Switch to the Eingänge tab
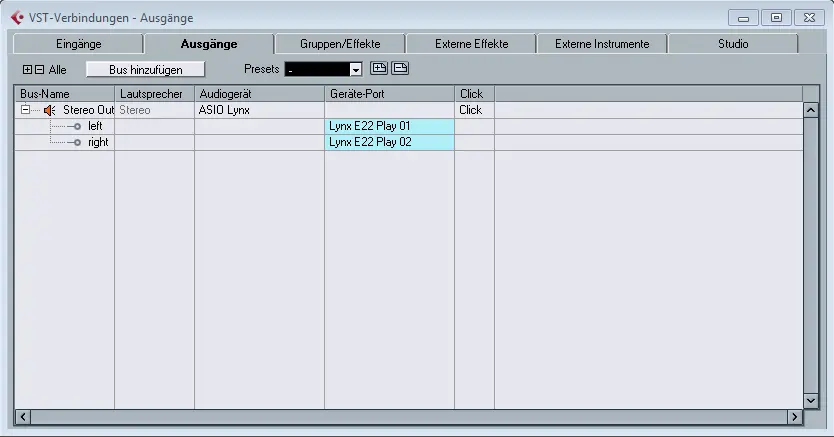Screen dimensions: 834x437 click(78, 44)
